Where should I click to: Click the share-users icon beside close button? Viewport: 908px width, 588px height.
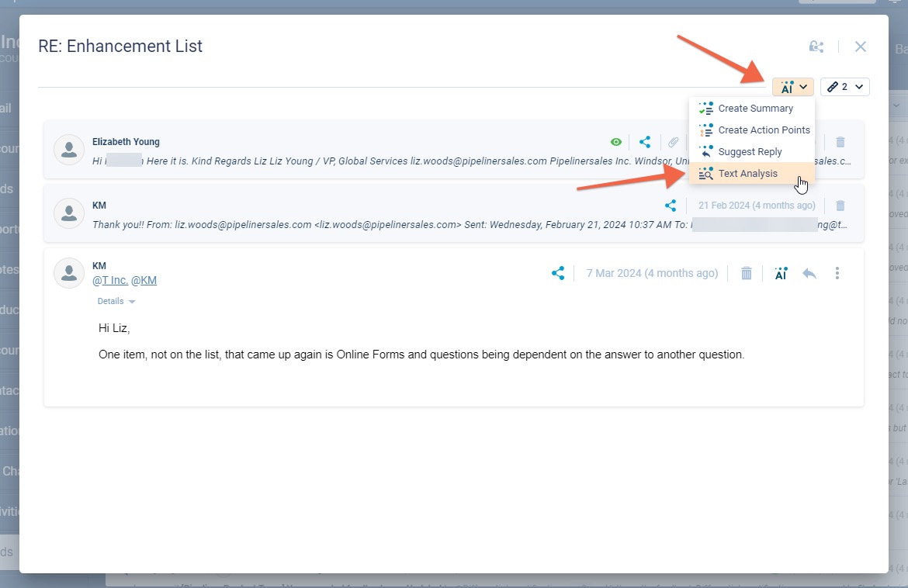click(816, 47)
